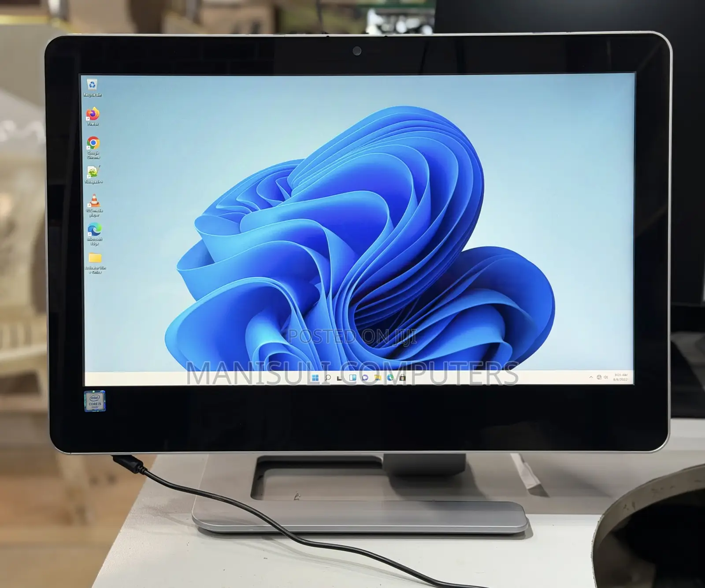705x588 pixels.
Task: Launch Firefox from the desktop
Action: [93, 117]
